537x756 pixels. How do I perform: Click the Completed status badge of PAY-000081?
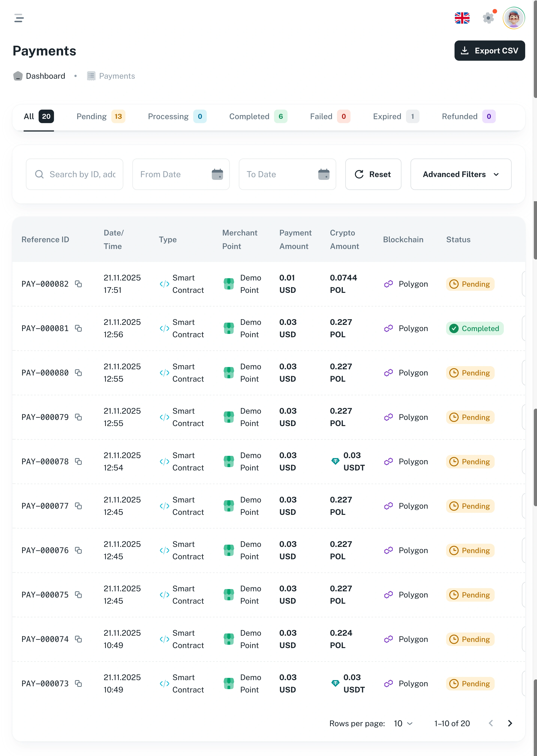pos(475,329)
